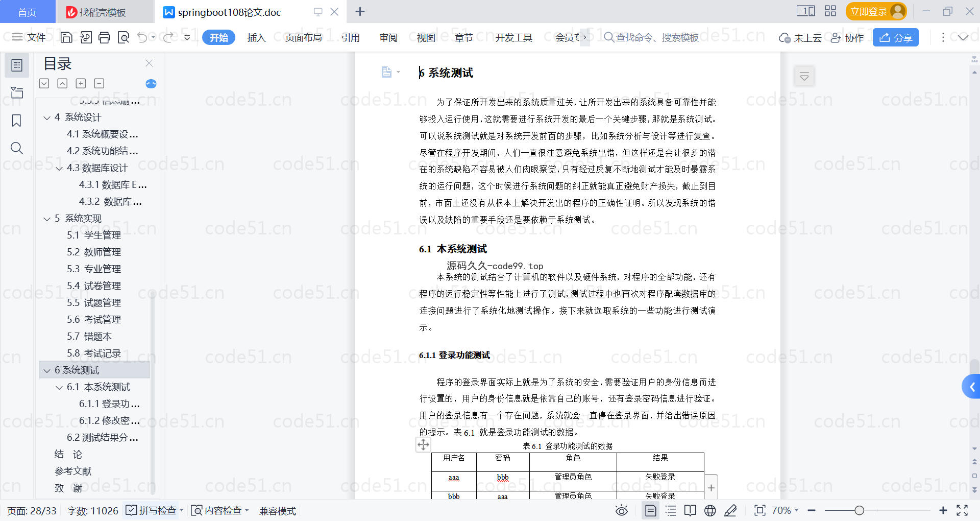
Task: Select the 插入 ribbon tab
Action: [256, 37]
